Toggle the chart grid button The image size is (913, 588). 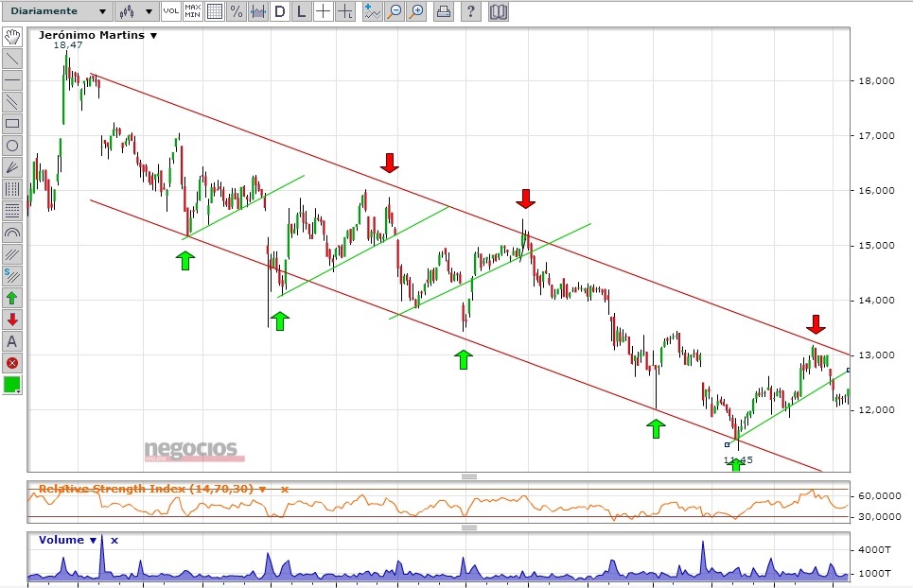(215, 11)
